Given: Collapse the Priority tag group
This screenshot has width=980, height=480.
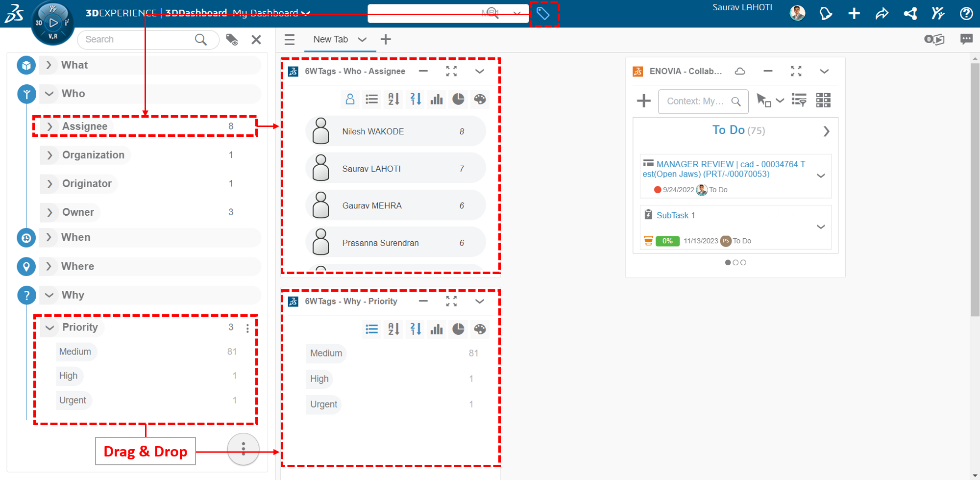Looking at the screenshot, I should (49, 328).
